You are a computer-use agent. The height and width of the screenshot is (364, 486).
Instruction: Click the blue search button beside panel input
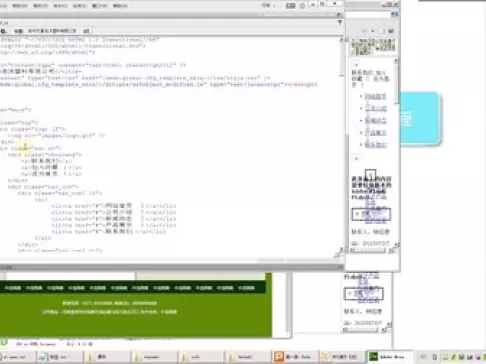pyautogui.click(x=395, y=14)
